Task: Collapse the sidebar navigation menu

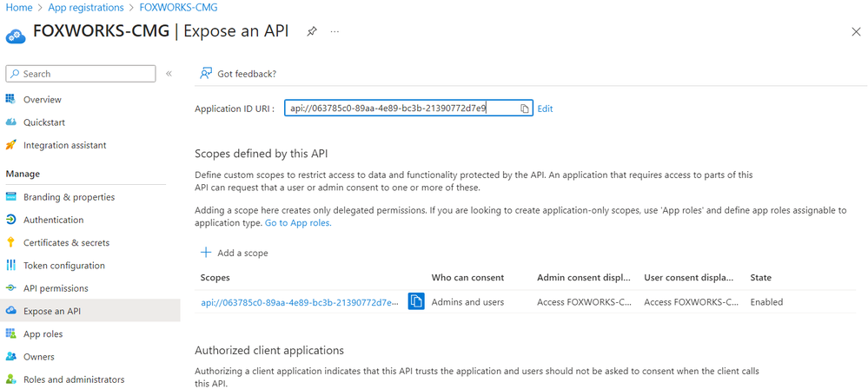Action: coord(169,74)
